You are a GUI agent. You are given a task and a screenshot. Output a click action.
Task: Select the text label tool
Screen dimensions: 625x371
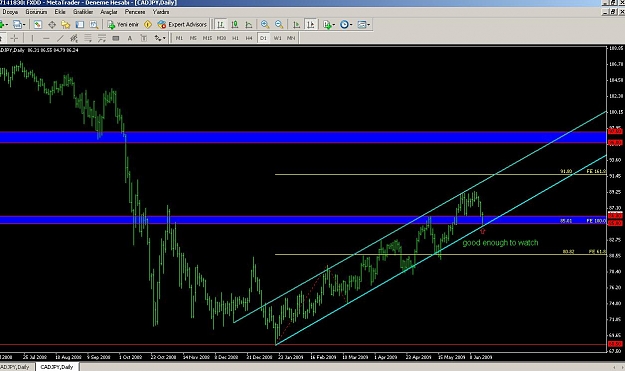pyautogui.click(x=143, y=38)
